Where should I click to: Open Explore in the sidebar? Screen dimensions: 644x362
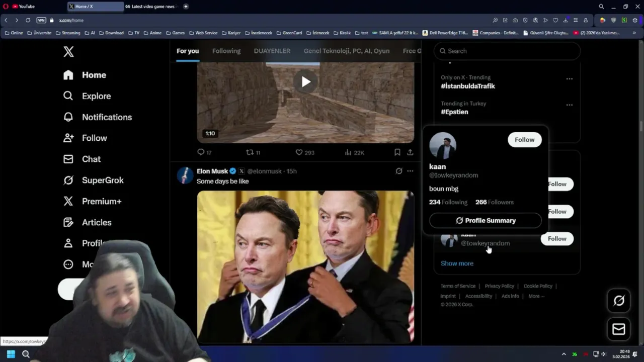pyautogui.click(x=87, y=96)
